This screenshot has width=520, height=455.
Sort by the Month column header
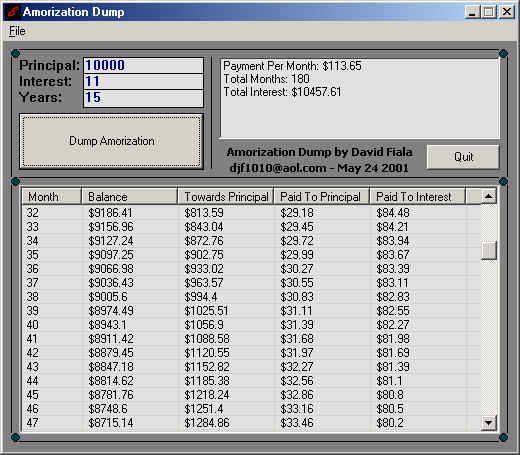[x=52, y=197]
